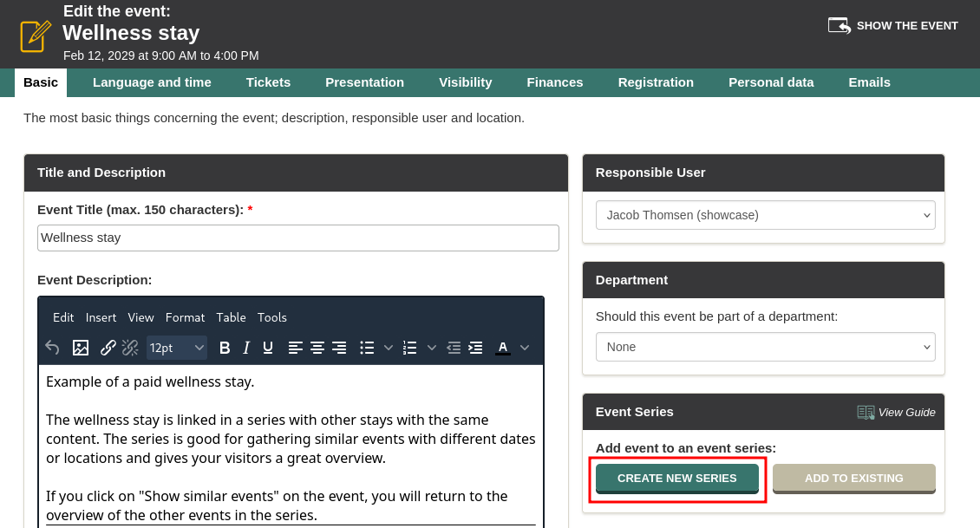Toggle italic formatting
Image resolution: width=980 pixels, height=528 pixels.
(246, 348)
